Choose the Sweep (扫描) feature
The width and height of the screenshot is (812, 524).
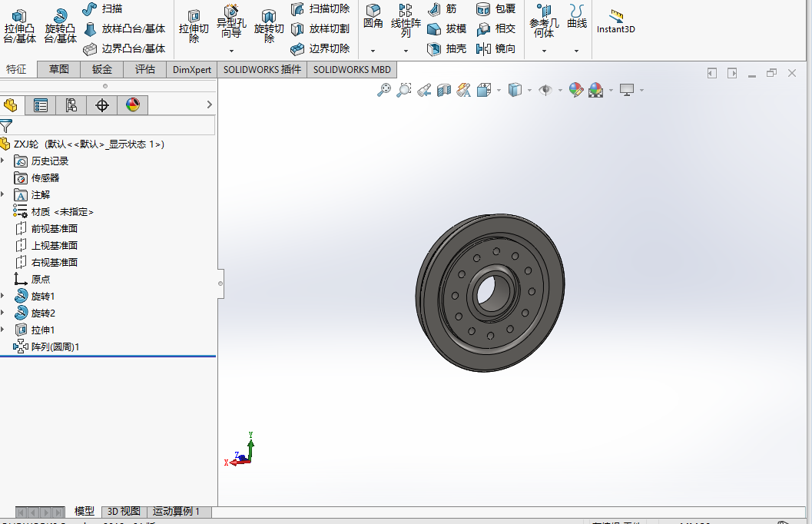point(102,8)
